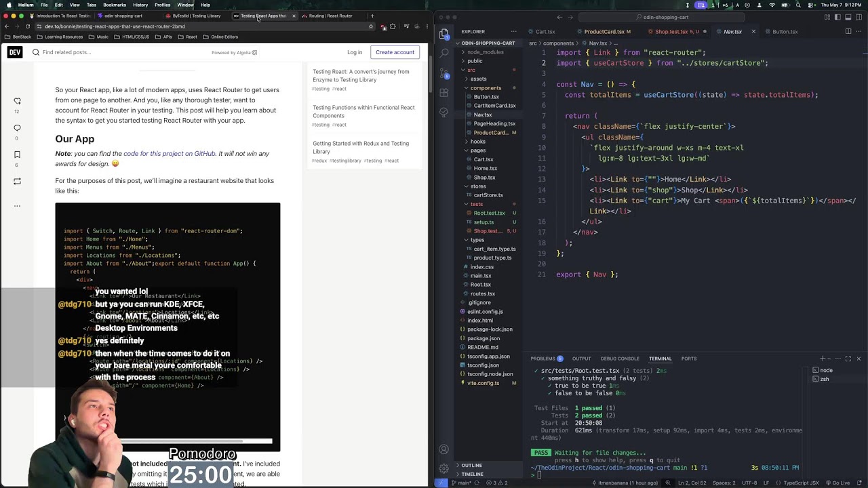Expand the Timeline section
This screenshot has width=868, height=488.
tap(472, 474)
